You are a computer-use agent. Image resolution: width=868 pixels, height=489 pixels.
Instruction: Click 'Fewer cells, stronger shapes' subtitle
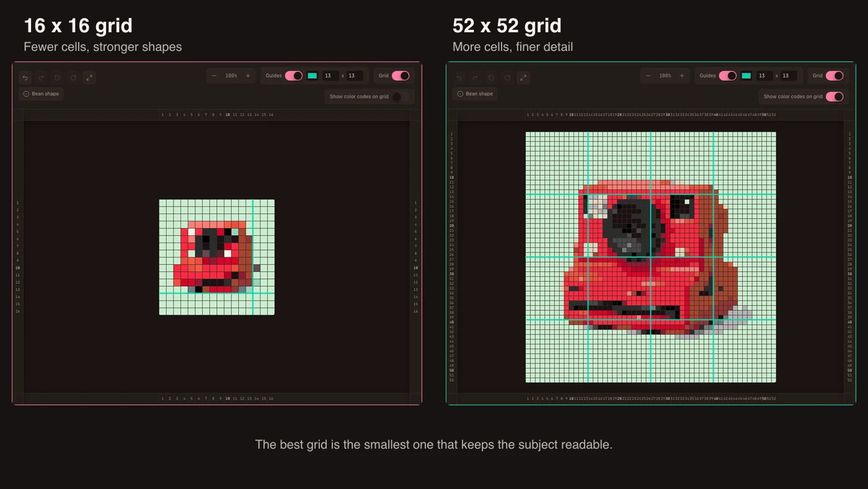[103, 47]
